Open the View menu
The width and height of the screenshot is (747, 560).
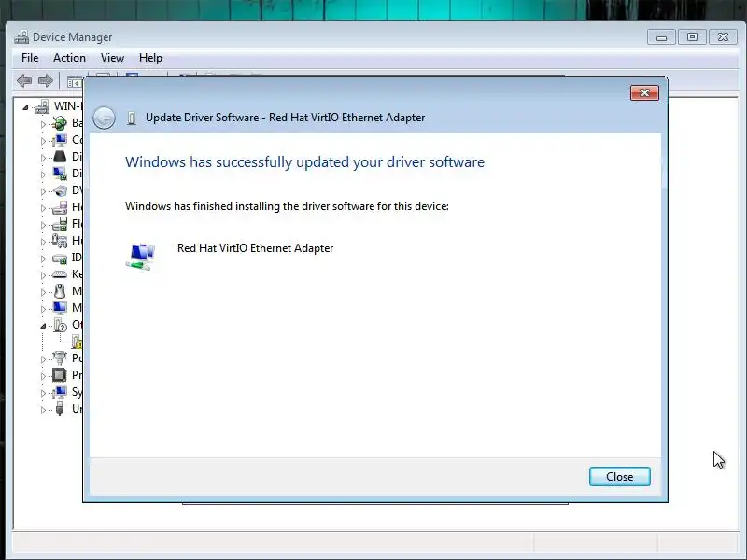[112, 58]
